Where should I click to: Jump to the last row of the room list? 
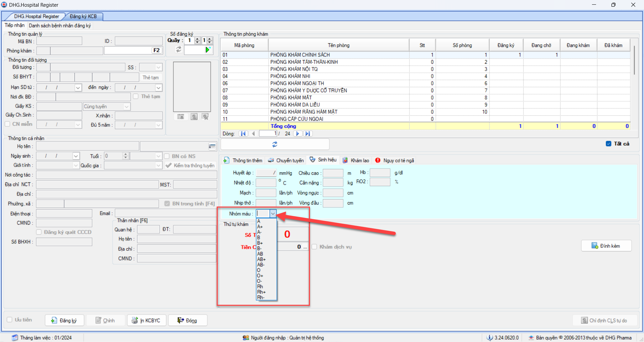coord(308,134)
